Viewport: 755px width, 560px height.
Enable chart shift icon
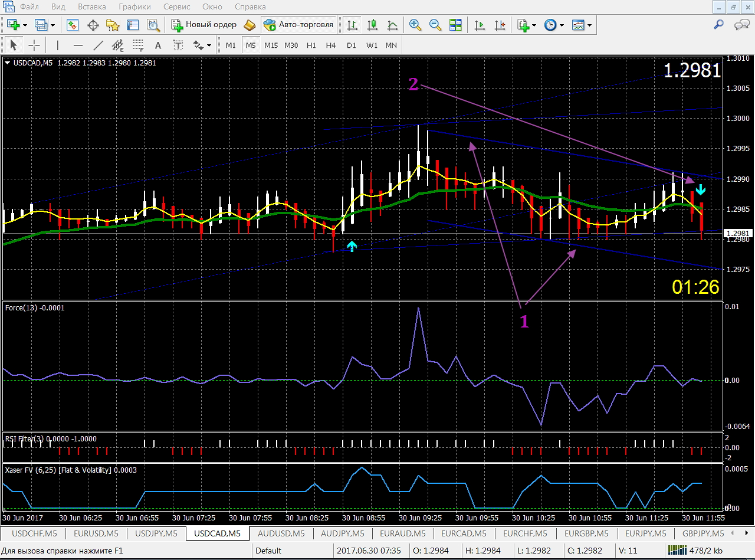tap(500, 25)
